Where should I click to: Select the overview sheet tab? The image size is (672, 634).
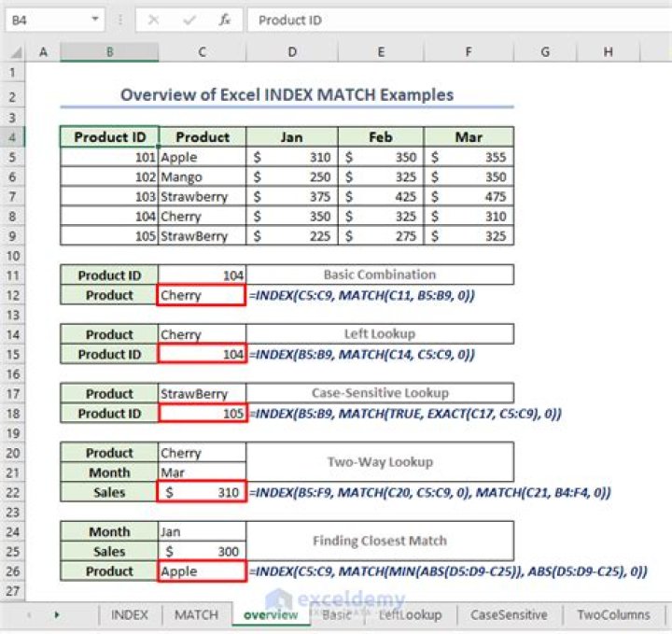point(271,614)
